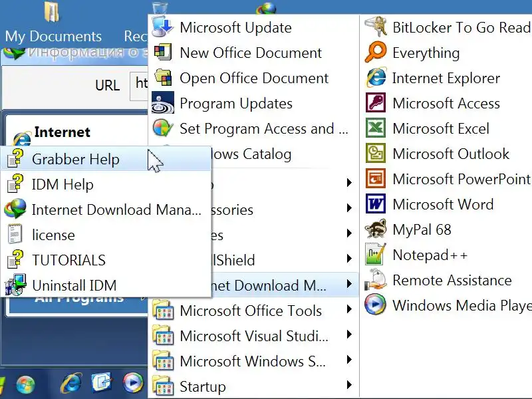Click the 'TUTORIALS' text label
This screenshot has height=399, width=532.
tap(69, 260)
